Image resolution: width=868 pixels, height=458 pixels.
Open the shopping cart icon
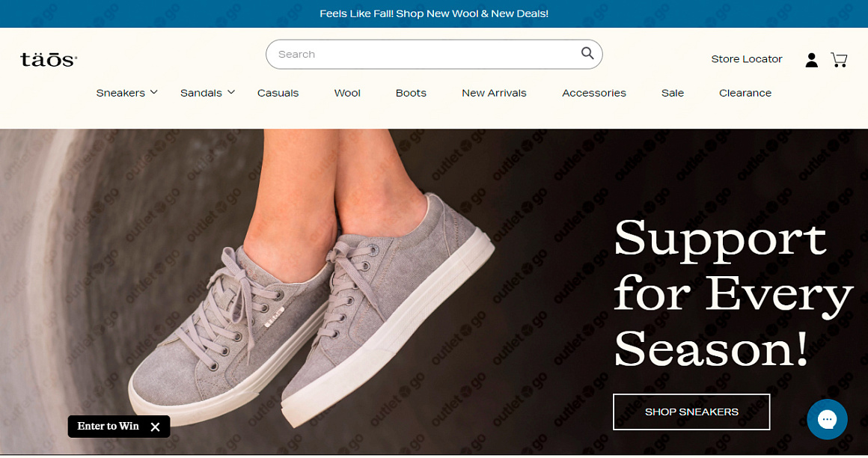(x=840, y=60)
